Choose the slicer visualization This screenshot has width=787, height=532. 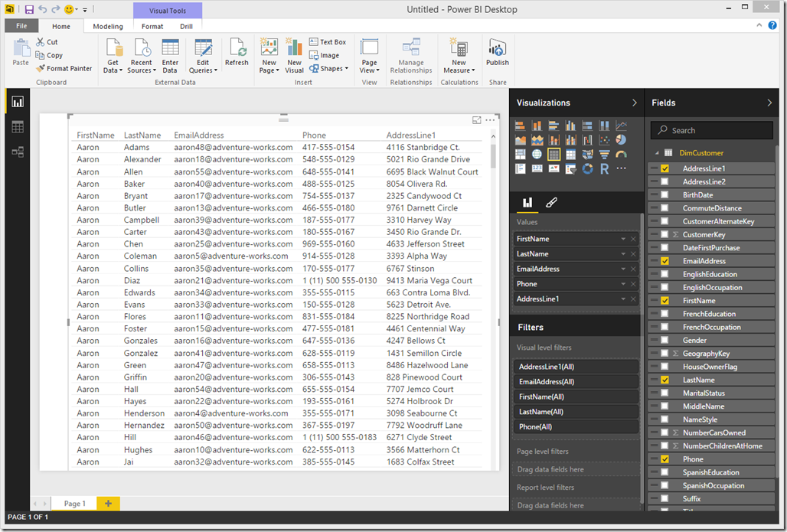click(570, 168)
